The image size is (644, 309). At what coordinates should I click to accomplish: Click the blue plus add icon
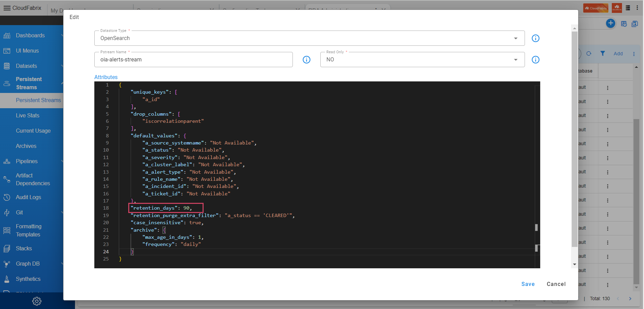(x=610, y=23)
